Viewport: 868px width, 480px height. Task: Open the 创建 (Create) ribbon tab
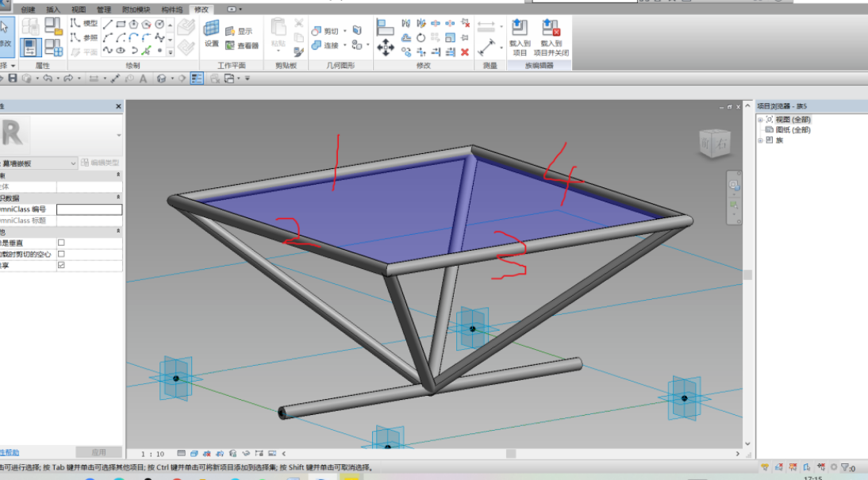28,10
